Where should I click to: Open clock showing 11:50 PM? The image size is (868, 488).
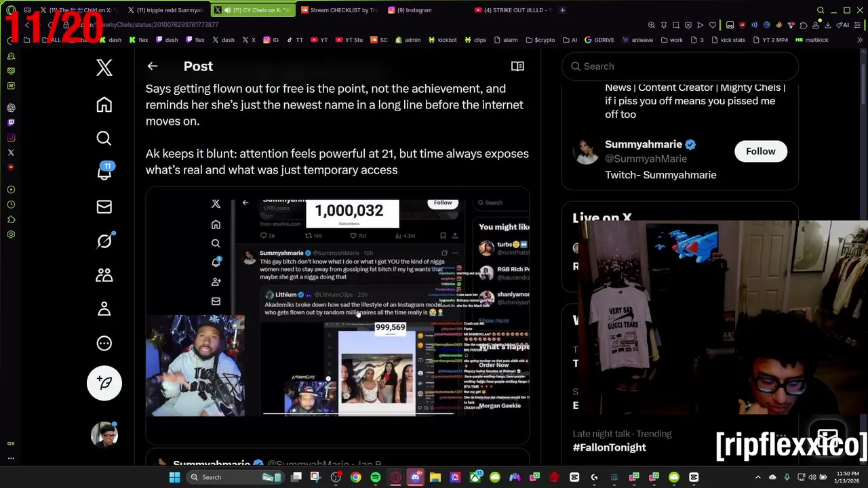point(848,477)
